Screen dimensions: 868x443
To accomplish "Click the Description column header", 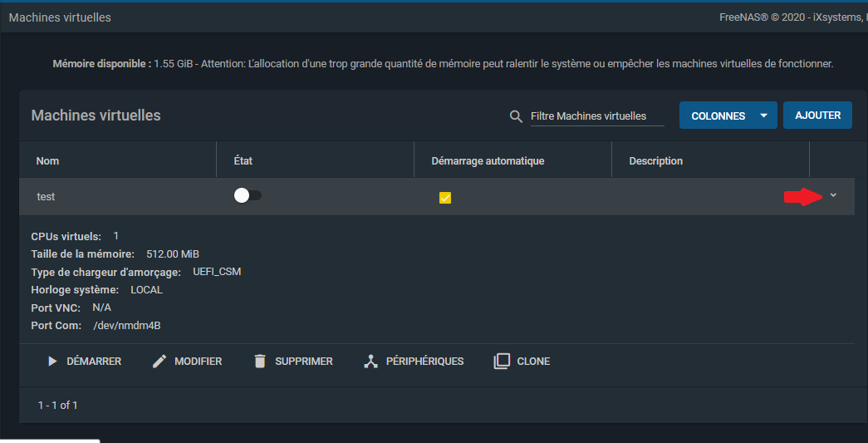I will coord(655,160).
